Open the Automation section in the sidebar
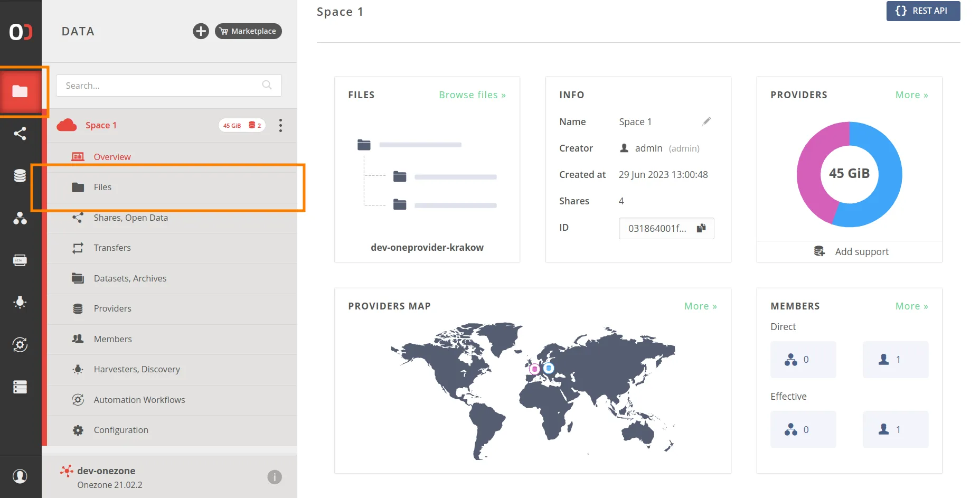 (20, 344)
